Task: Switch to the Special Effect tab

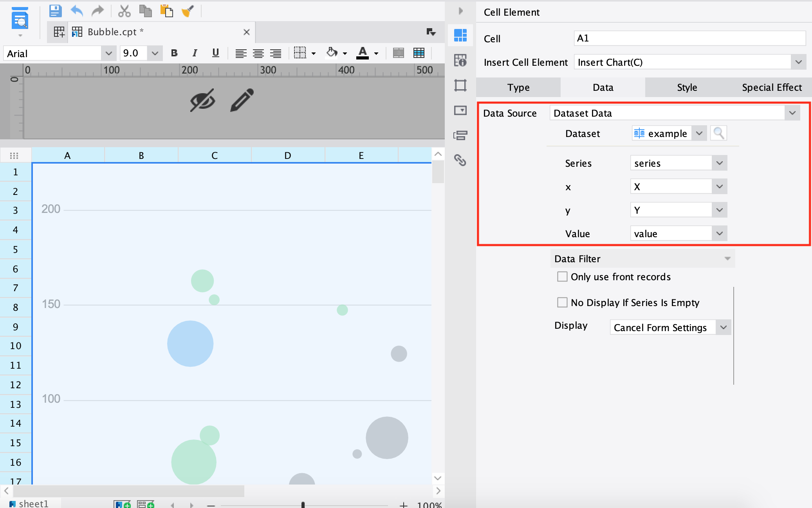Action: point(771,87)
